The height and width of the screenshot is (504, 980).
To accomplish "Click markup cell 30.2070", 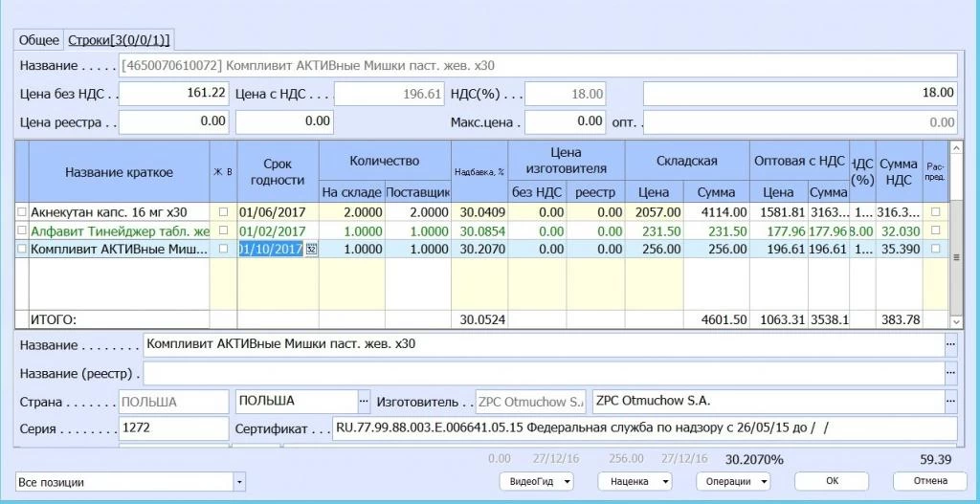I will pyautogui.click(x=479, y=250).
